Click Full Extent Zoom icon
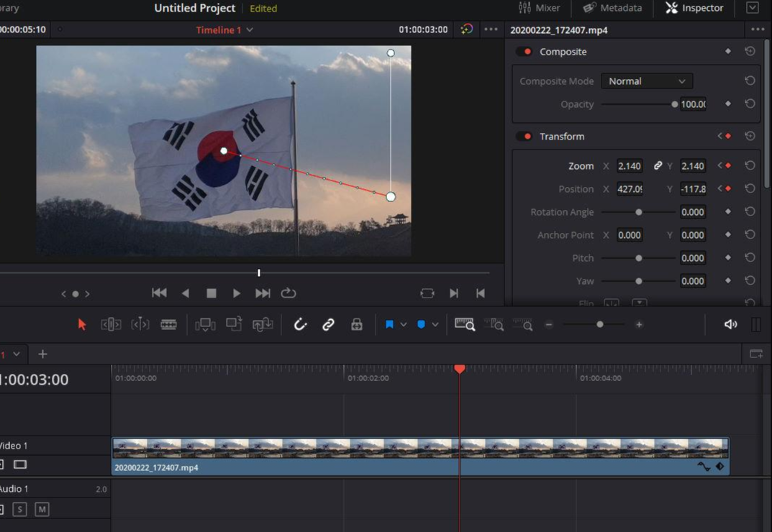This screenshot has width=772, height=532. [x=465, y=324]
